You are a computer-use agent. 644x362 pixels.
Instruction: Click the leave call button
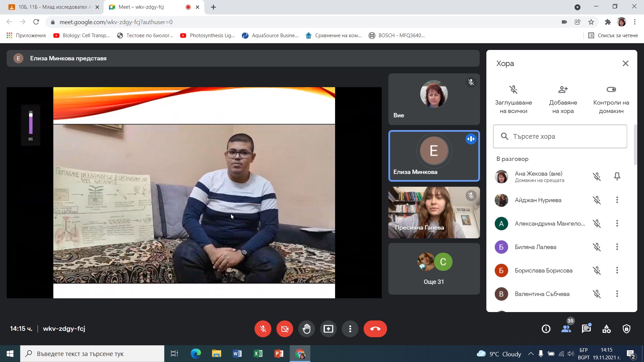[375, 329]
